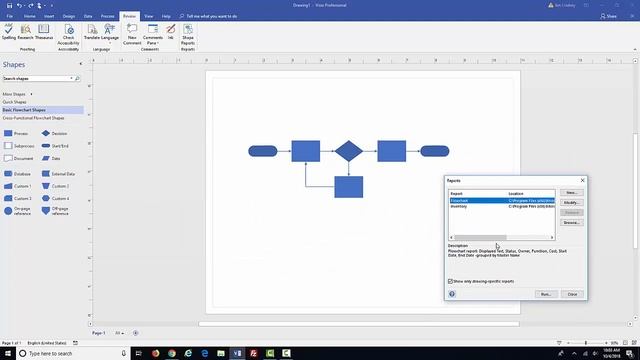Select the Off-page reference shape stencil
Viewport: 640px width, 360px height.
pos(55,211)
